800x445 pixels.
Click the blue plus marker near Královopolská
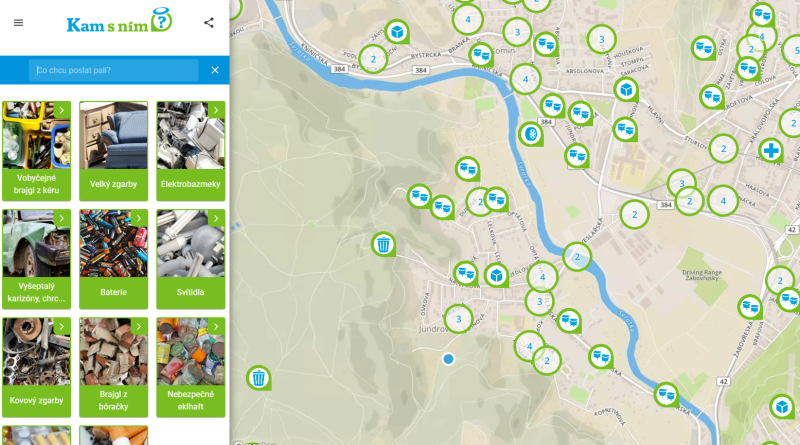[x=771, y=151]
